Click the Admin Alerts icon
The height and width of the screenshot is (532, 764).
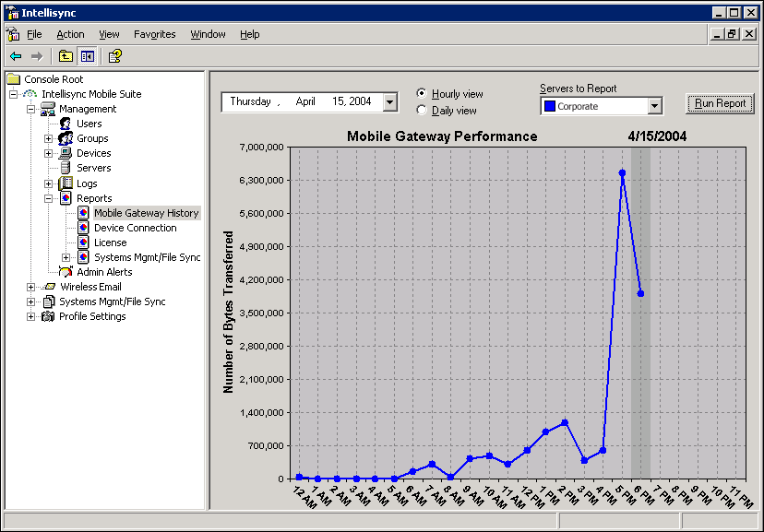pyautogui.click(x=66, y=272)
